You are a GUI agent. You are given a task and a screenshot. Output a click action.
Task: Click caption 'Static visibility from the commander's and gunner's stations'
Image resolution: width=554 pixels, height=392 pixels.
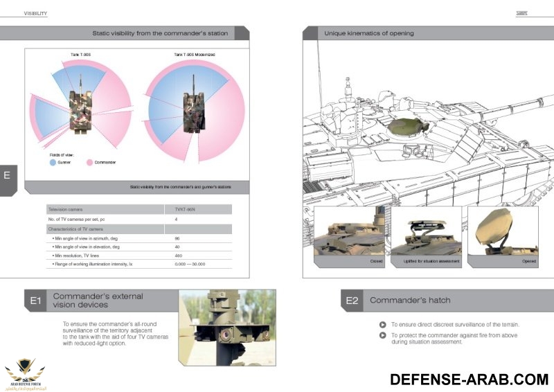(181, 187)
